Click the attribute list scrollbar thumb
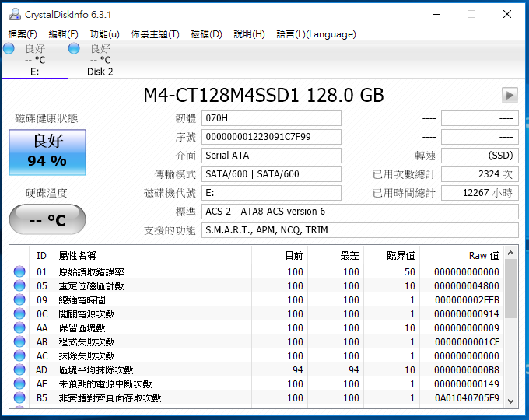The height and width of the screenshot is (420, 529). (511, 289)
